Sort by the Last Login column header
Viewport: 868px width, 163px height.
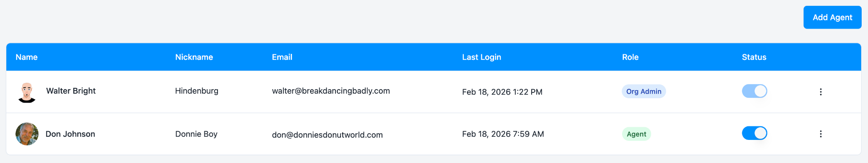481,57
